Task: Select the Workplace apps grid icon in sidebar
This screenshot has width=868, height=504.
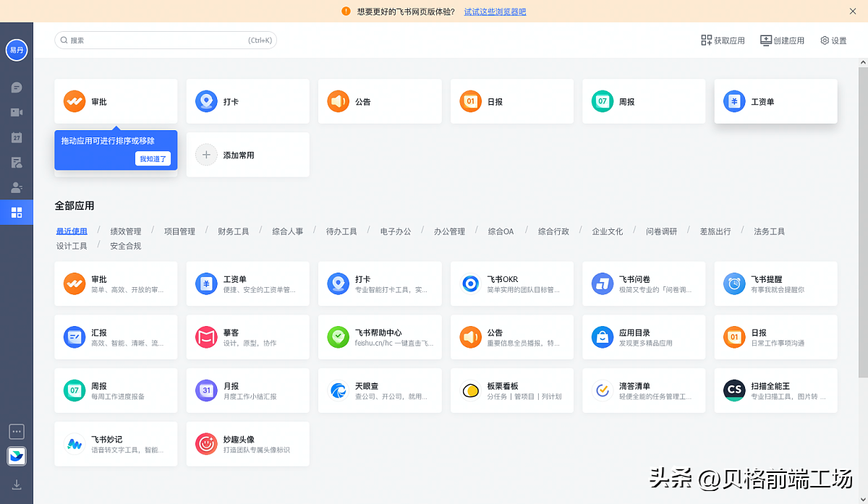Action: [x=17, y=213]
